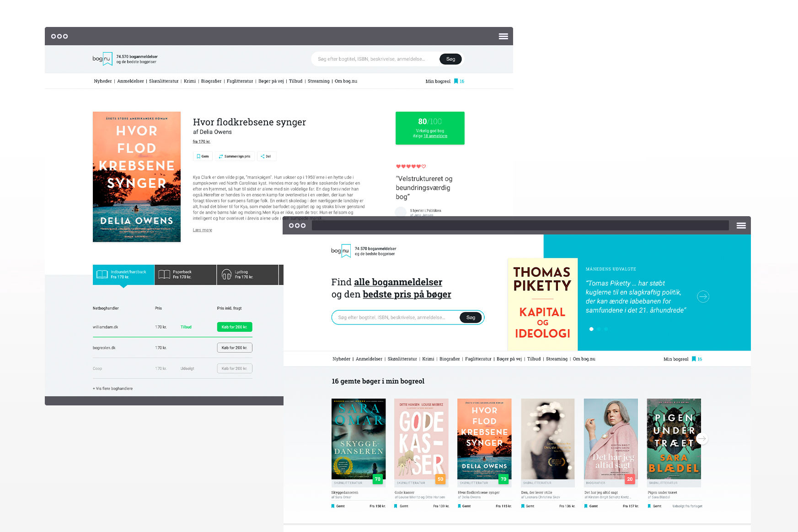798x532 pixels.
Task: Save the book with the Gem button
Action: pos(203,156)
